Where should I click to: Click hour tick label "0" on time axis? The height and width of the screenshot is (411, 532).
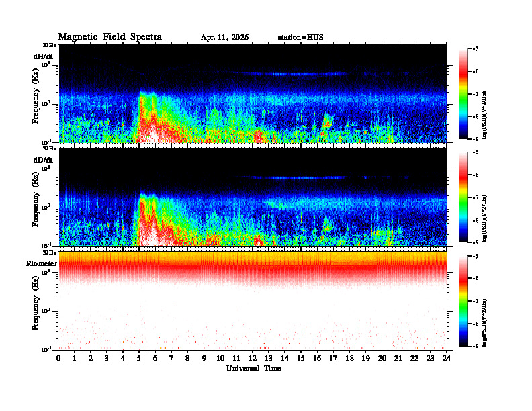pyautogui.click(x=58, y=358)
